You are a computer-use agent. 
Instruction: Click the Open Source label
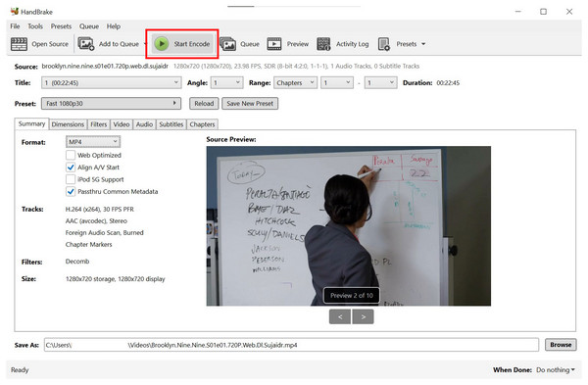(x=50, y=44)
